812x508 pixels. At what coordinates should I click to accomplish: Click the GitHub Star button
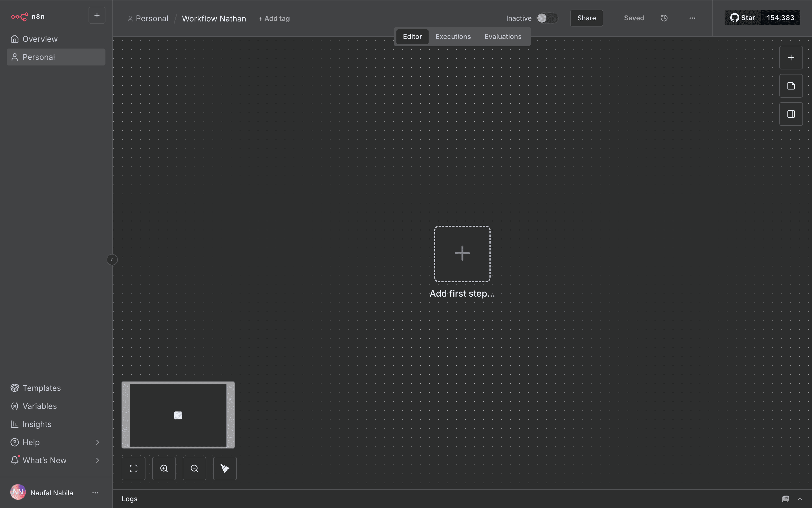743,18
